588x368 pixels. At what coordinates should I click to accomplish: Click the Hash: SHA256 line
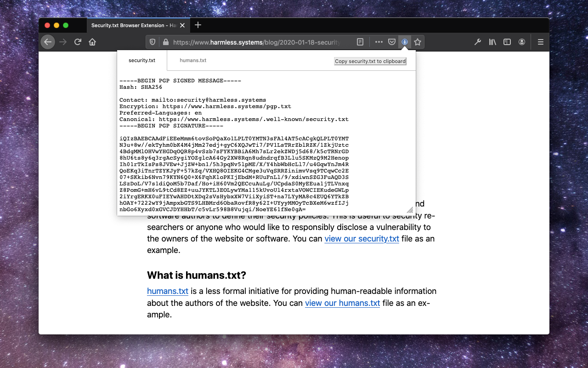pyautogui.click(x=141, y=87)
